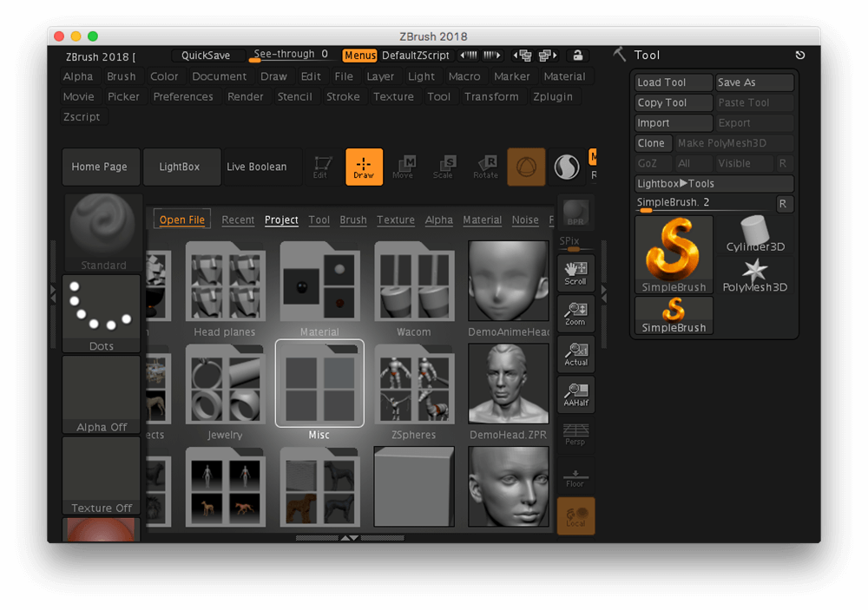Switch to the Recent tab in LightBox
The height and width of the screenshot is (610, 868).
pos(238,220)
